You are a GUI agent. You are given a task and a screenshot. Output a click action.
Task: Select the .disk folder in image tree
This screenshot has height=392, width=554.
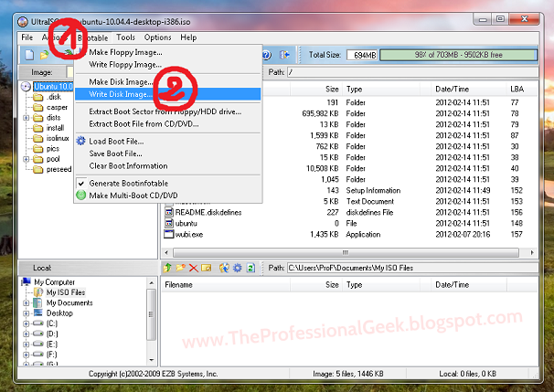(54, 97)
